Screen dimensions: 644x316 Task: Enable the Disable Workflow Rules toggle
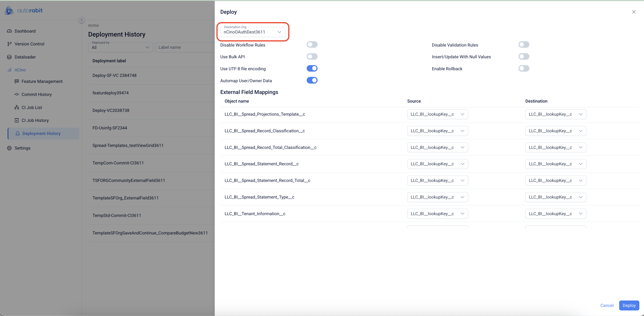pyautogui.click(x=312, y=45)
